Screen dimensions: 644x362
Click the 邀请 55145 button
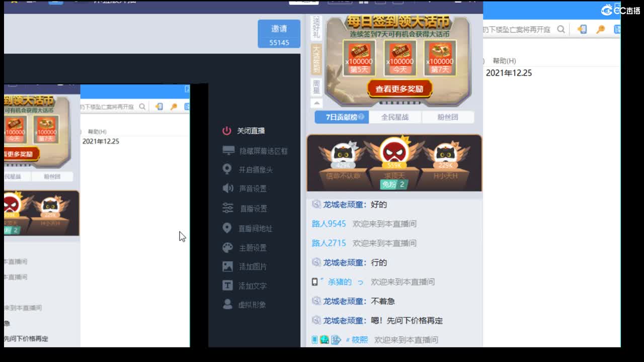click(279, 34)
